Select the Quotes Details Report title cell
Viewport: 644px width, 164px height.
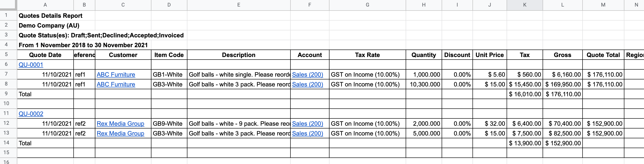(x=50, y=16)
